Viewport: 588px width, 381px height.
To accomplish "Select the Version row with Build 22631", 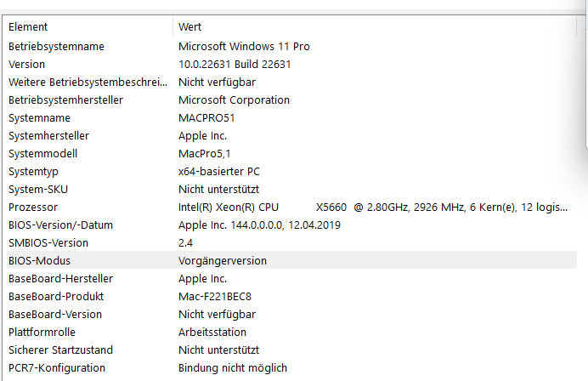I will point(291,64).
